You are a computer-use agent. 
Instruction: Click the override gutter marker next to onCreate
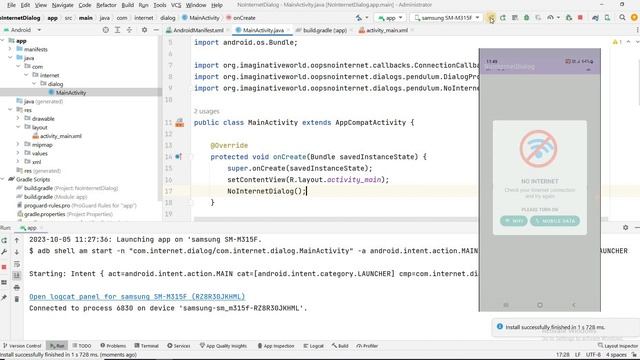tap(178, 156)
